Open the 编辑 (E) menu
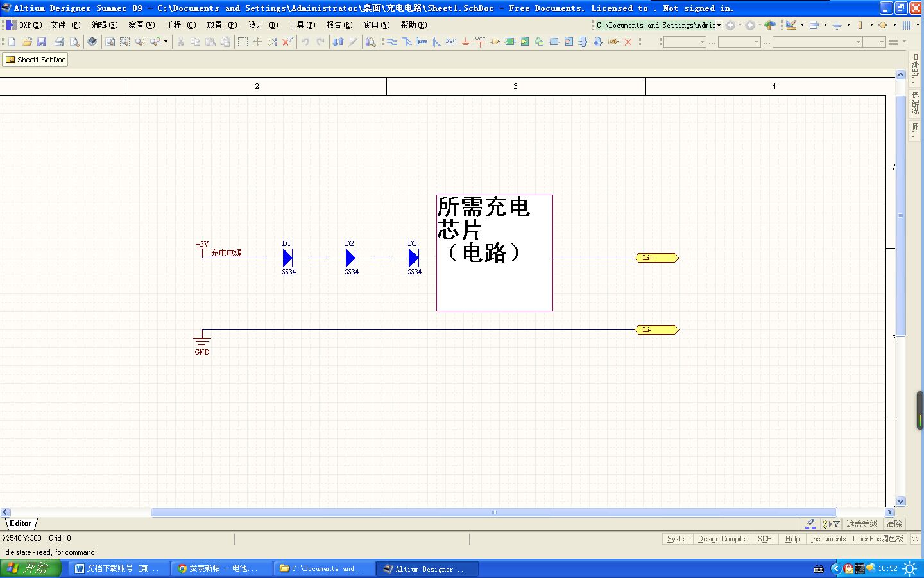The height and width of the screenshot is (578, 924). pyautogui.click(x=105, y=25)
